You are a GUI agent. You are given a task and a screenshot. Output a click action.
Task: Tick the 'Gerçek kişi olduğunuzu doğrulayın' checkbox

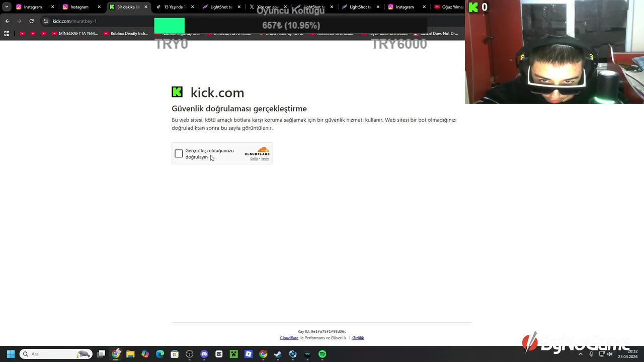179,154
